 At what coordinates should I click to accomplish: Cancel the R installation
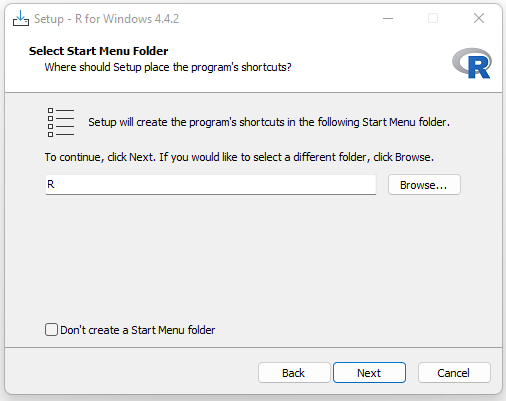click(454, 373)
